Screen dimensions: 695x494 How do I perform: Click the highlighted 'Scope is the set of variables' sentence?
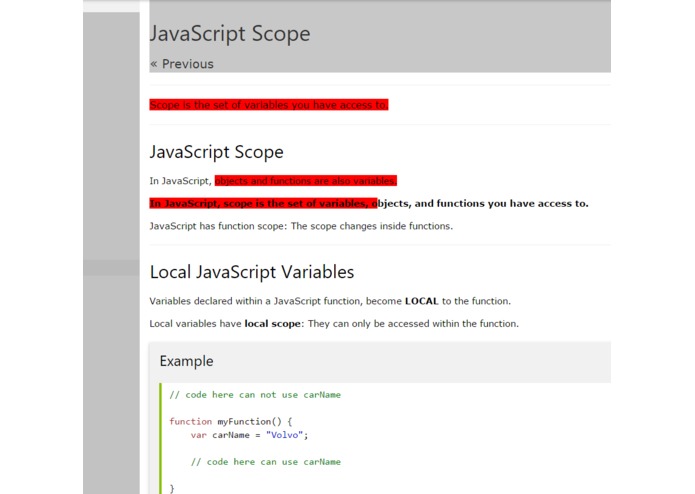(269, 105)
